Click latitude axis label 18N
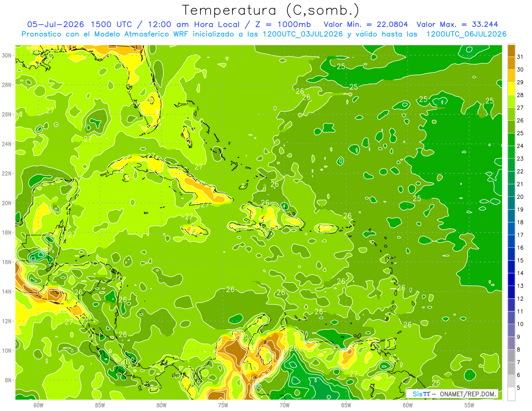Viewport: 532px width, 411px height. [x=8, y=233]
